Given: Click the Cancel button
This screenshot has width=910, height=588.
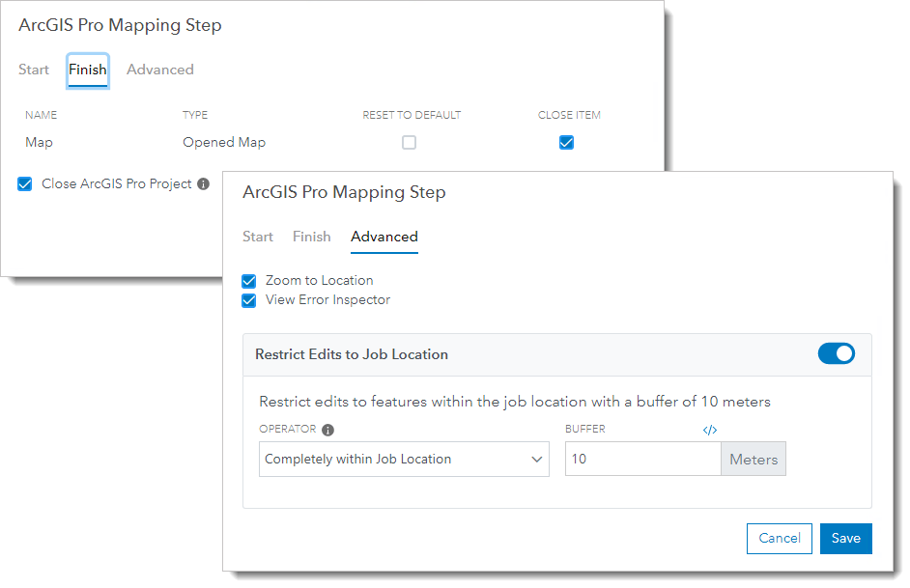Looking at the screenshot, I should 779,538.
